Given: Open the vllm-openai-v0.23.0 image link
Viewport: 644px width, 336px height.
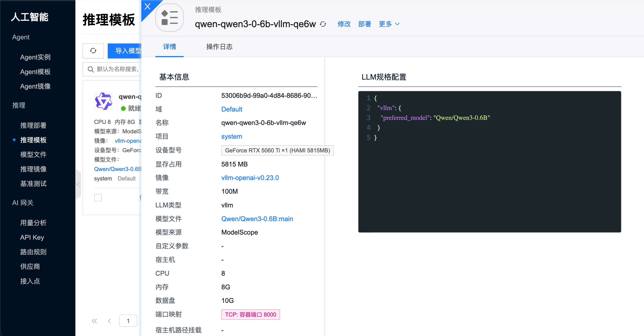Looking at the screenshot, I should [250, 178].
